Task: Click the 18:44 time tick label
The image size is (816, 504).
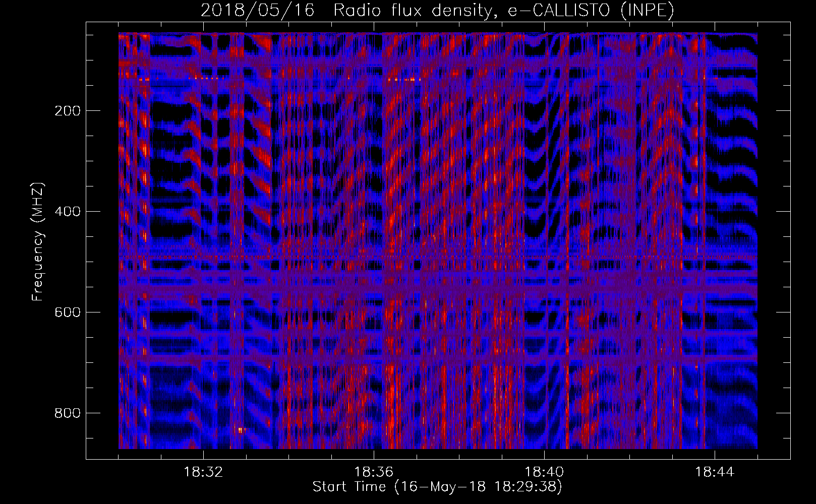Action: point(715,472)
